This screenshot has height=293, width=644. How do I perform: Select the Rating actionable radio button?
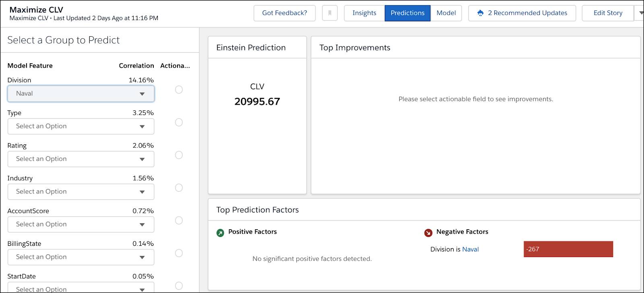pos(179,155)
